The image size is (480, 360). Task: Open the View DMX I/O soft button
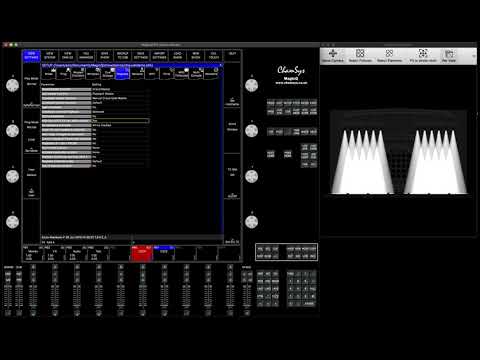point(68,56)
